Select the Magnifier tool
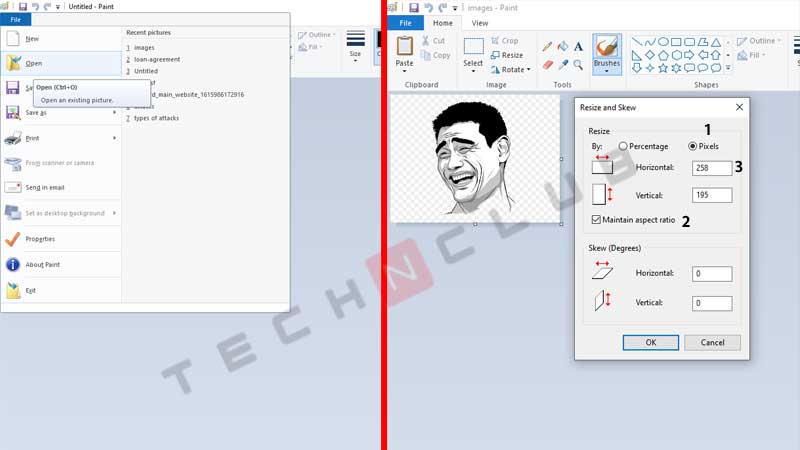800x450 pixels. 578,65
